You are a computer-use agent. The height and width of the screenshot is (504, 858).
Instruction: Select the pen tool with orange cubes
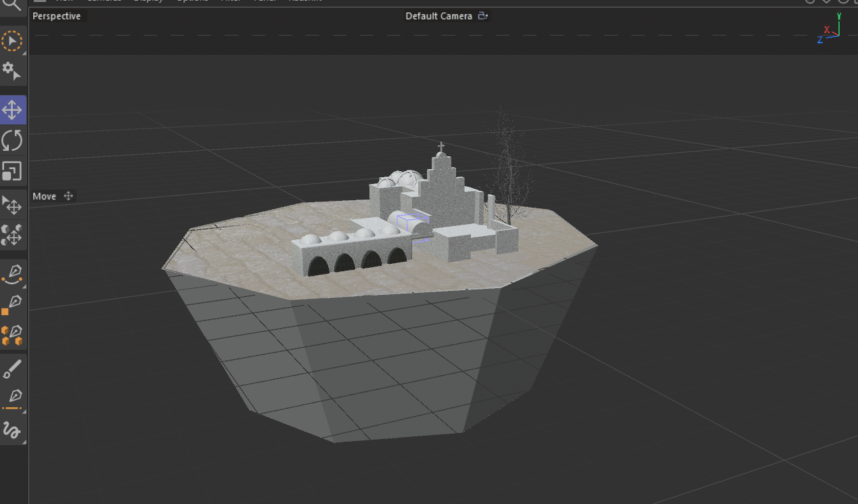[12, 335]
